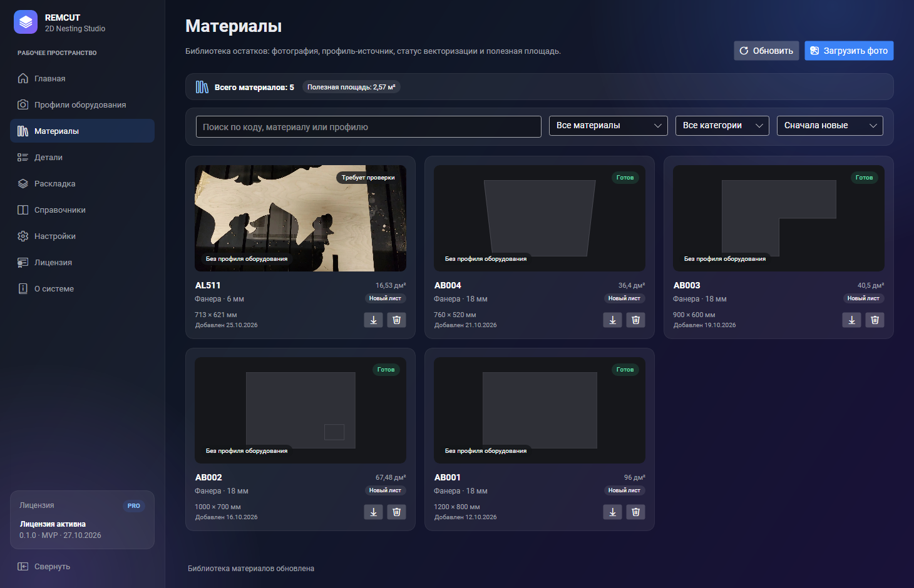Download the AB003 material file

click(x=852, y=320)
